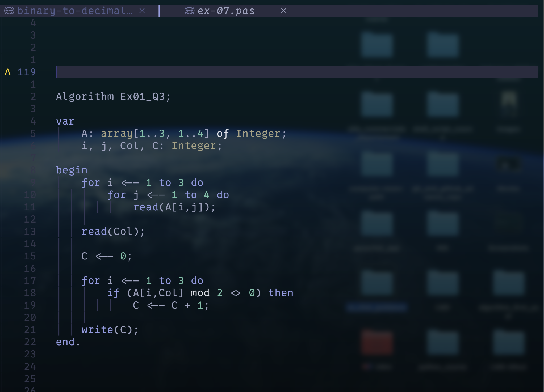Click the 'write(C);' statement
Screen dimensions: 544x392
[110, 330]
